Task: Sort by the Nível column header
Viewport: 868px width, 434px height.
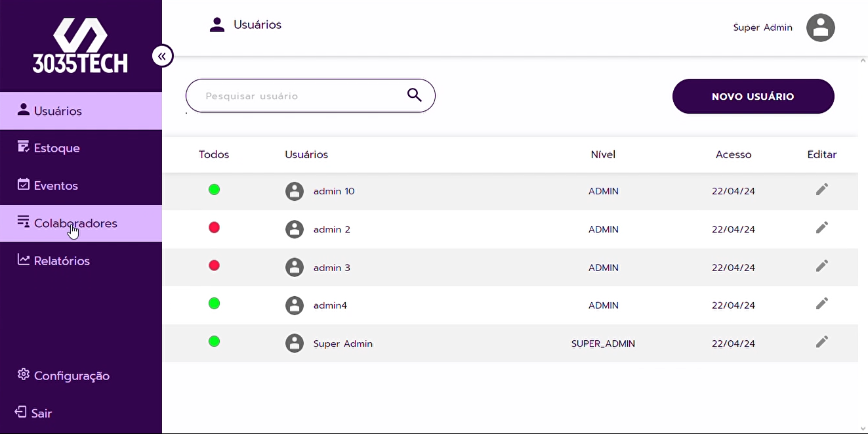Action: (x=603, y=155)
